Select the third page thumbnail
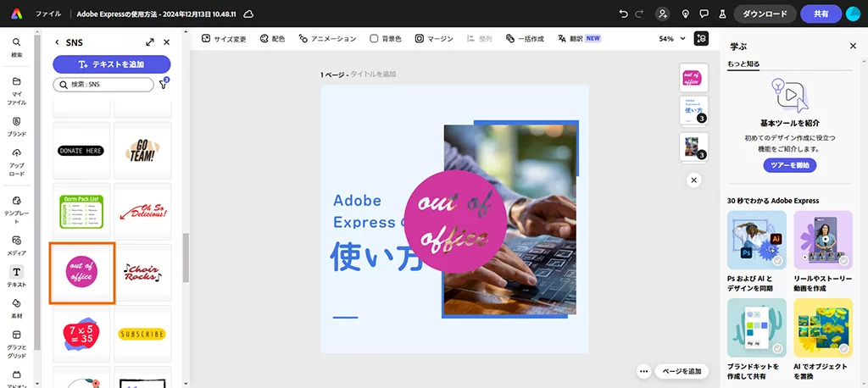Screen dimensions: 868x388 693,147
